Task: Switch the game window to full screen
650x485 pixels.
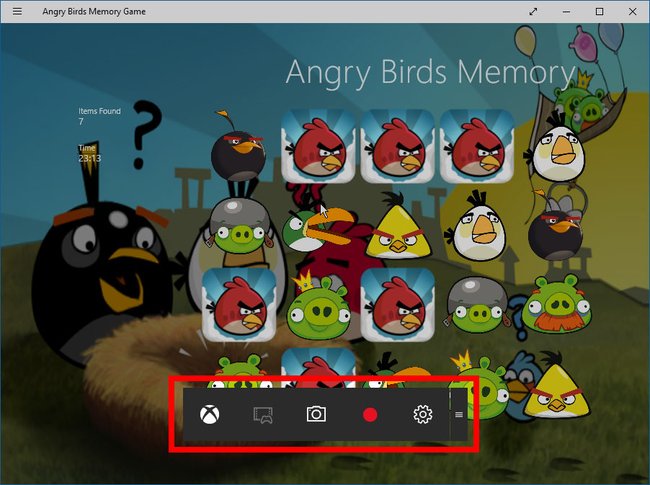Action: coord(533,12)
